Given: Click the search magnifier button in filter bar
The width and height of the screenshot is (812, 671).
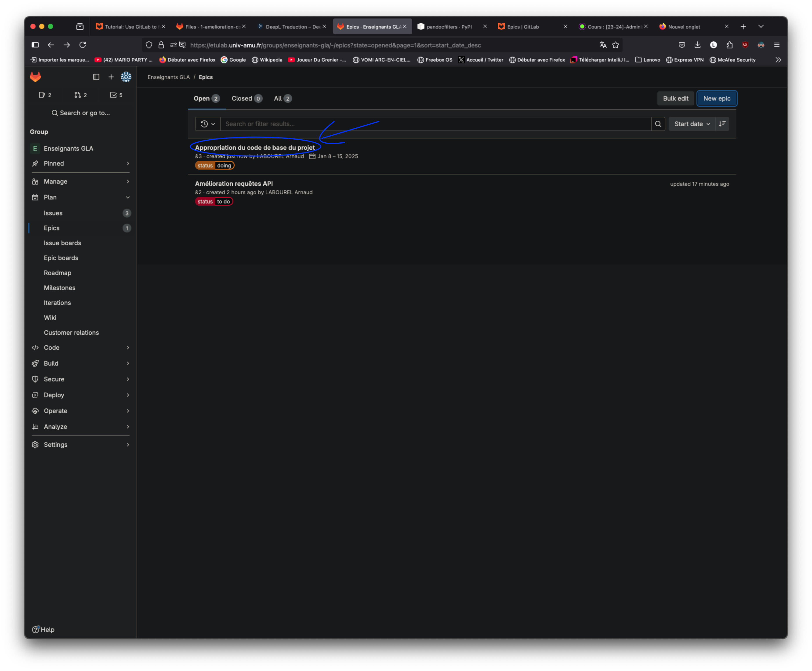Looking at the screenshot, I should (658, 124).
